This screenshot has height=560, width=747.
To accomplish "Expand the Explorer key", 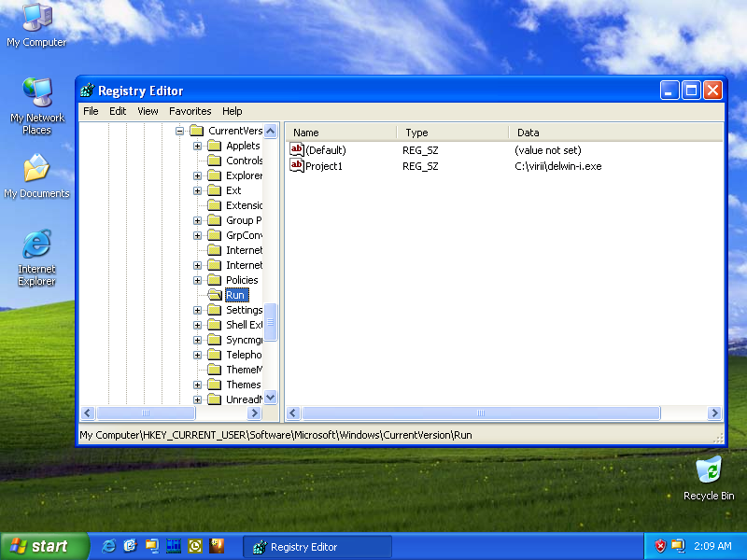I will 197,175.
